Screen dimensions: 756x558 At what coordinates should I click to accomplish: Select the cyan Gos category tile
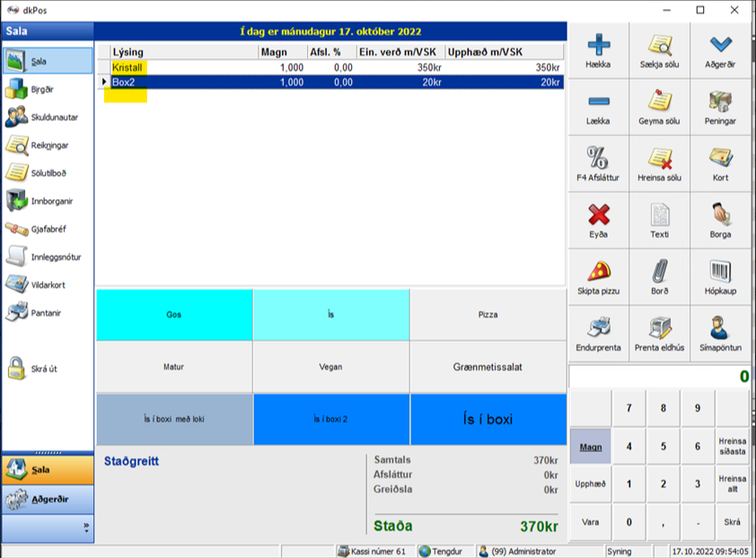click(x=174, y=316)
